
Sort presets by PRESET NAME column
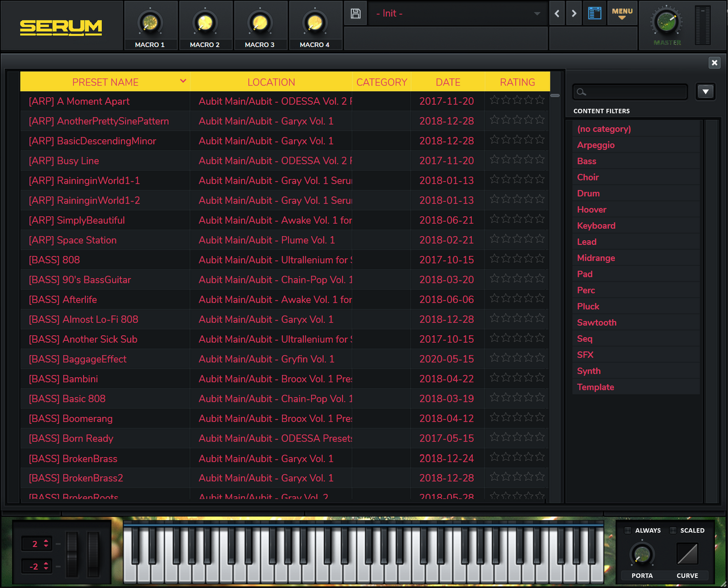pos(105,82)
